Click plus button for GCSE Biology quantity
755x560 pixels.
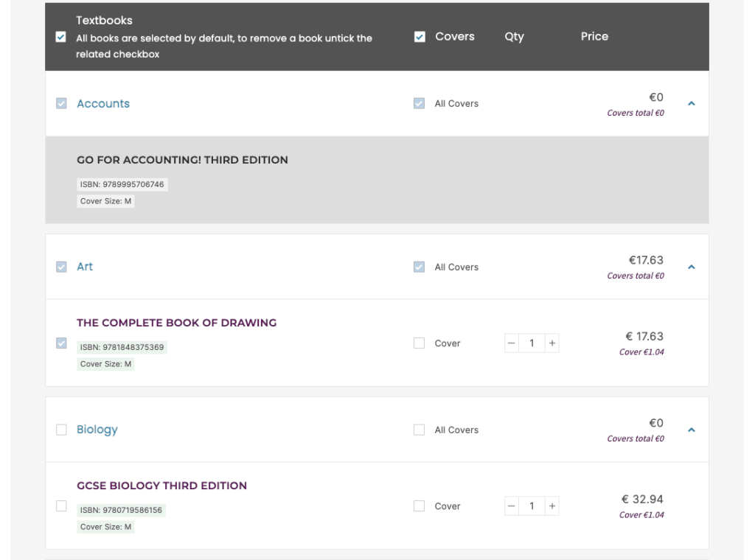[552, 506]
